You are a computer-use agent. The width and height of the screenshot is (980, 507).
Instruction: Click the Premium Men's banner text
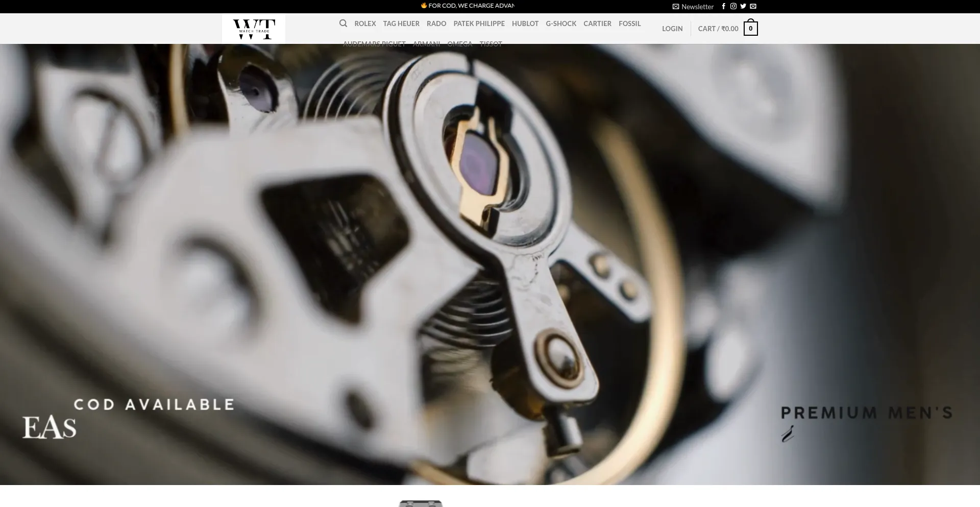pos(866,413)
